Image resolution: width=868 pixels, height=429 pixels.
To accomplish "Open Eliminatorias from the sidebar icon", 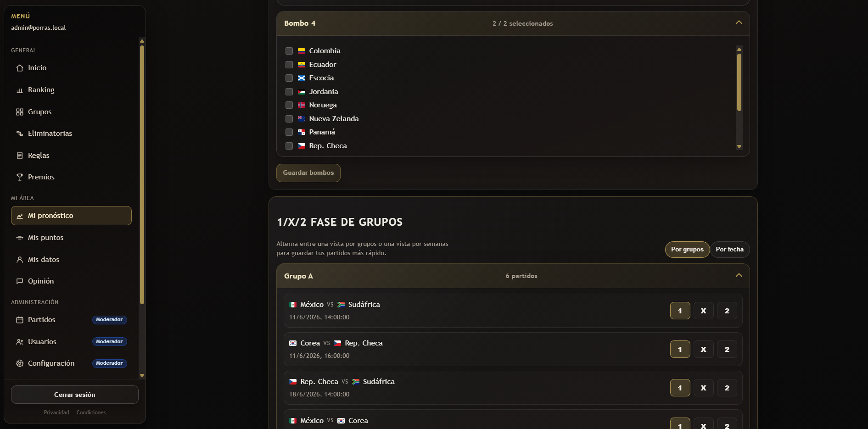I will coord(19,134).
